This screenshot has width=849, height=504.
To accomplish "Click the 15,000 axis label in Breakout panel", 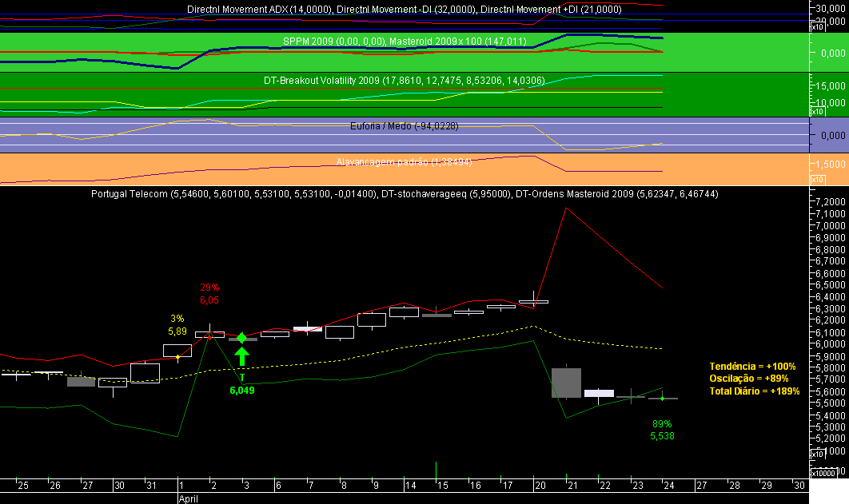I will click(x=830, y=85).
